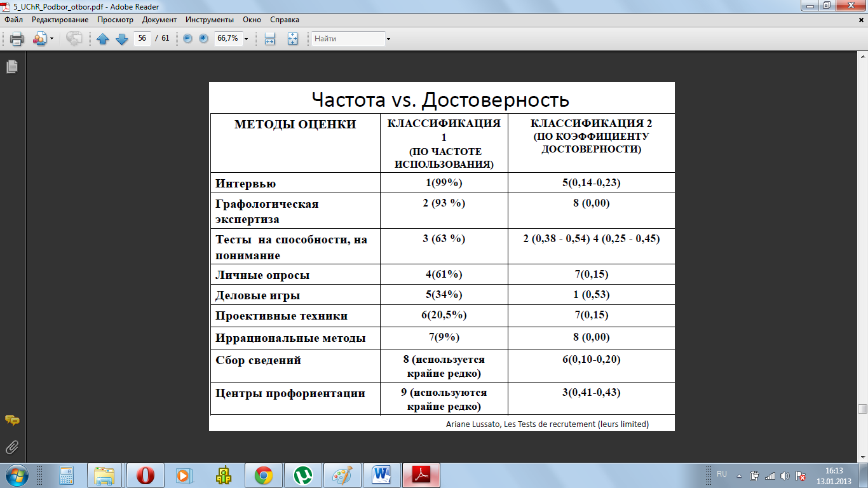Screen dimensions: 868x488
Task: Open uTorrent from the taskbar
Action: (302, 475)
